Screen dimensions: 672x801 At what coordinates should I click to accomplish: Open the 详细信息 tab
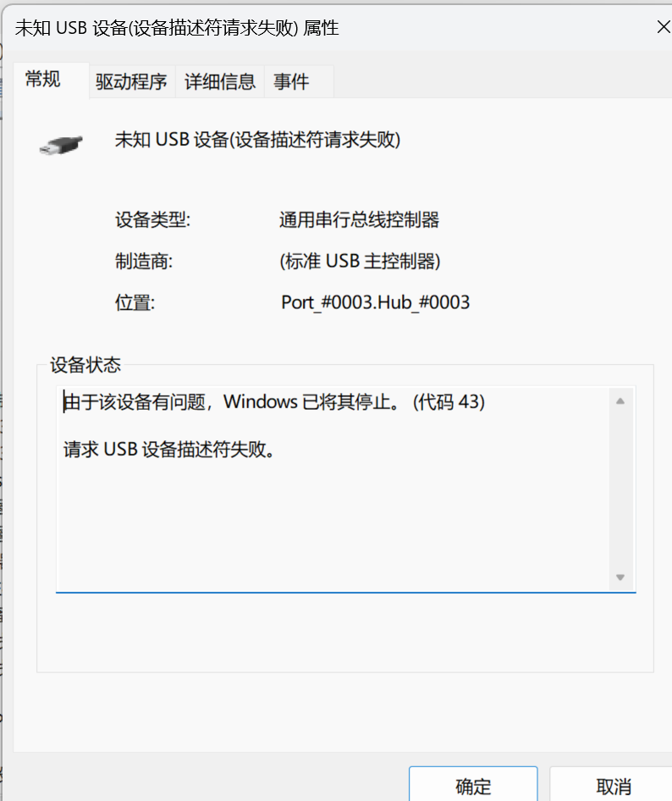(220, 81)
